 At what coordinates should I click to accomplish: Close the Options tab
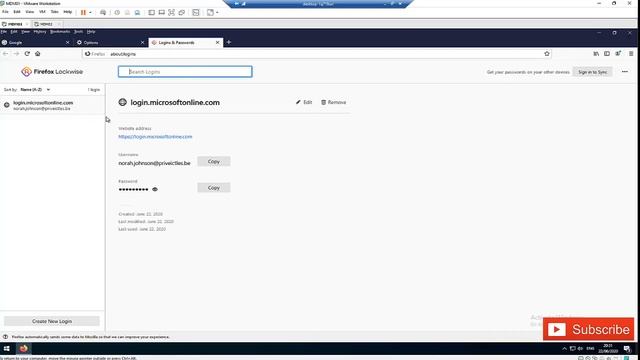tap(142, 42)
